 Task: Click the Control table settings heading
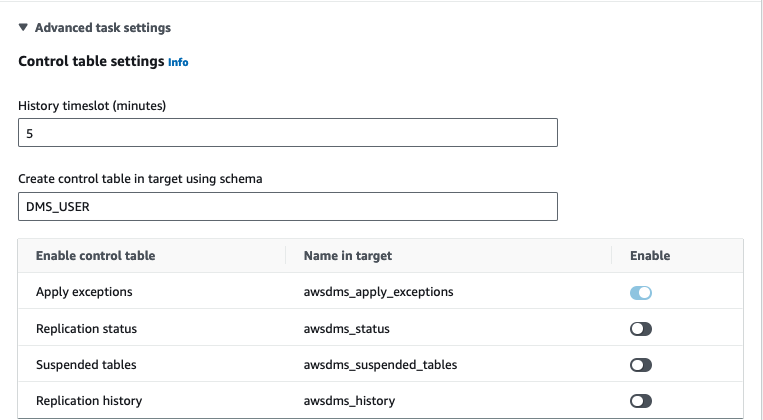91,61
